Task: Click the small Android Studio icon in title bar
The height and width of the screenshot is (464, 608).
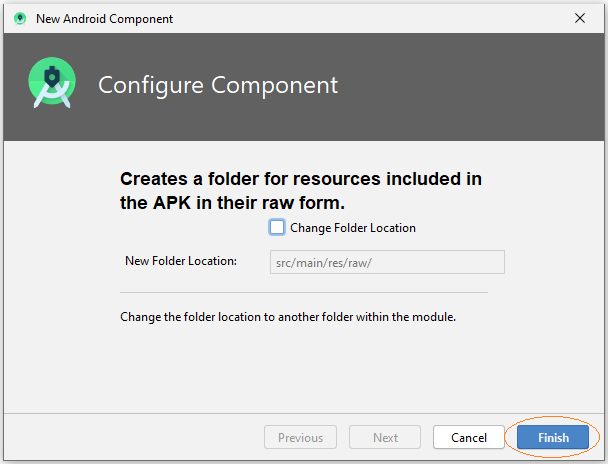Action: pyautogui.click(x=20, y=18)
